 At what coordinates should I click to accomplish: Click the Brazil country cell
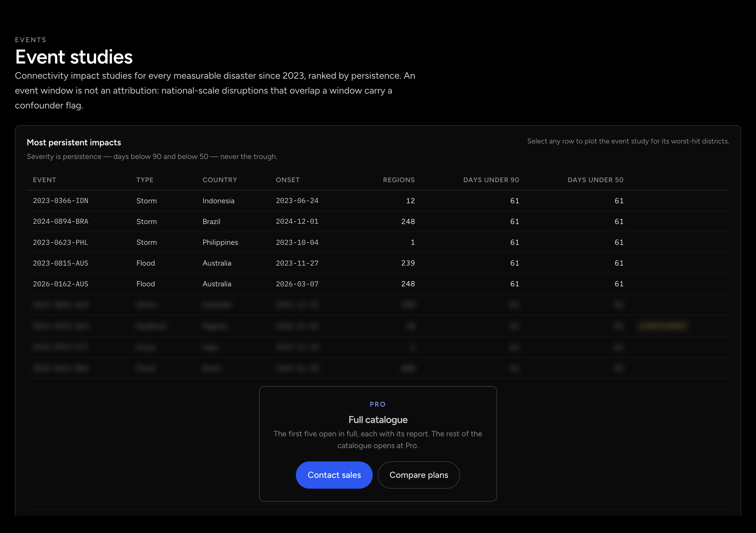(x=211, y=221)
